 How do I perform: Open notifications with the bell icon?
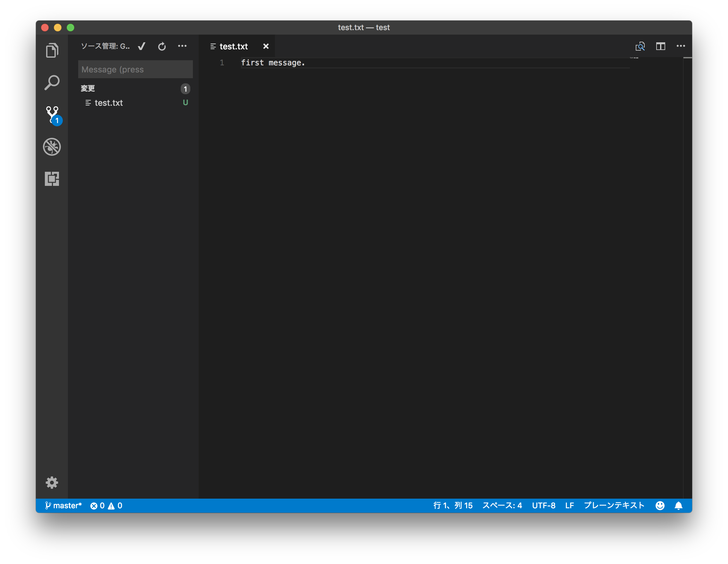[x=679, y=506]
